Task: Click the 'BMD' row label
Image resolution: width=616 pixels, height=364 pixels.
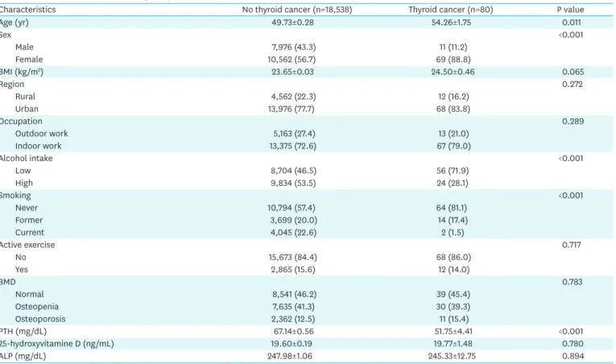Action: (x=8, y=282)
